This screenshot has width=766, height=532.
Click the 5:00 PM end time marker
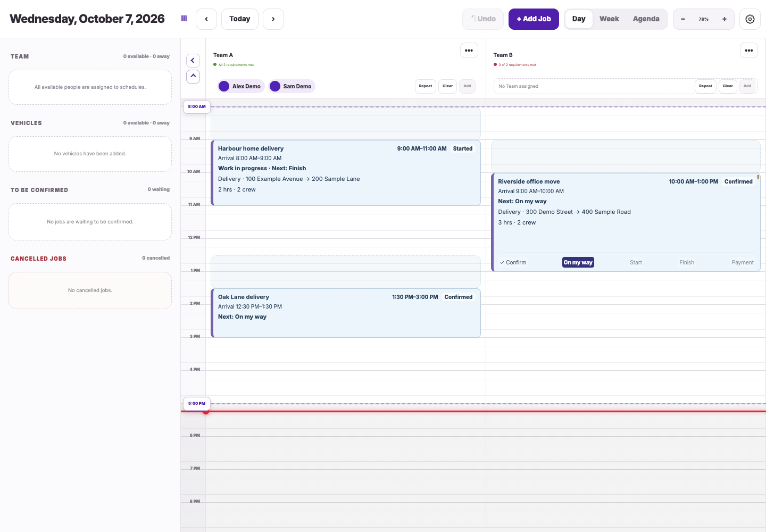pyautogui.click(x=197, y=403)
